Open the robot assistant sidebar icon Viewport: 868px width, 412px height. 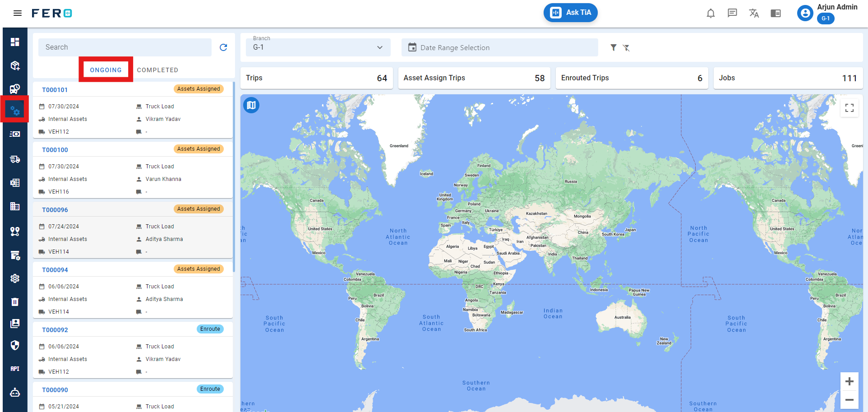click(x=15, y=392)
